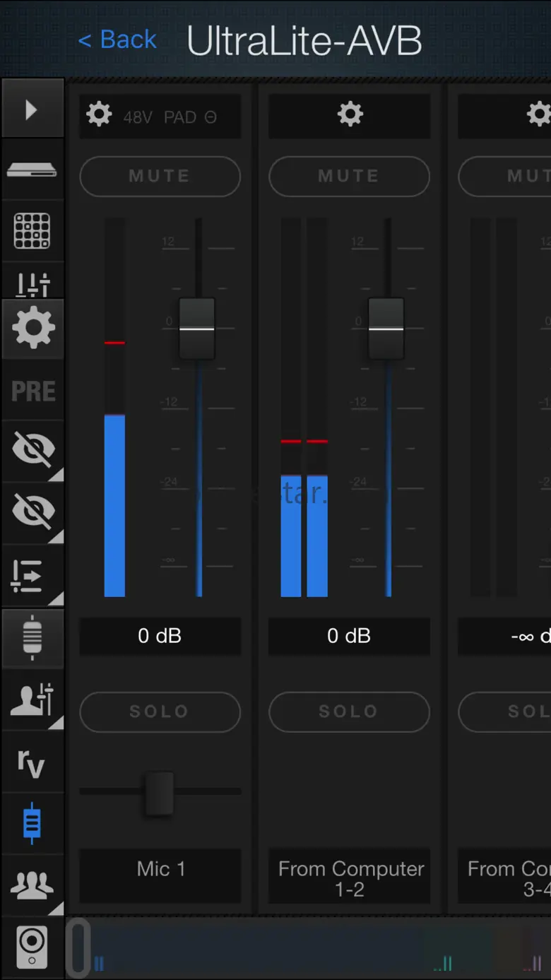Click the Mic 1 level meter
This screenshot has width=551, height=980.
(114, 408)
